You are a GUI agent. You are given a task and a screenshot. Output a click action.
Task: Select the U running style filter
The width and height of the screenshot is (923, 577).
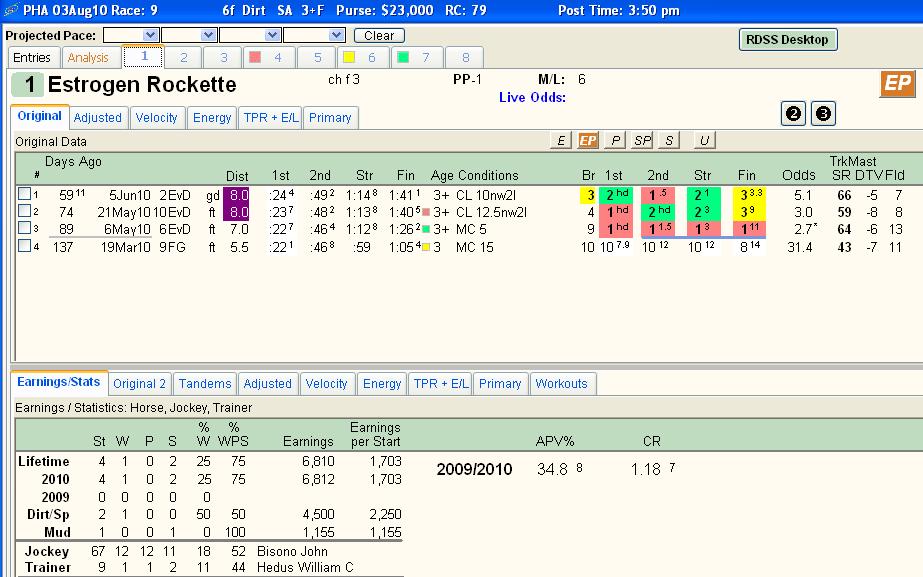click(x=704, y=140)
